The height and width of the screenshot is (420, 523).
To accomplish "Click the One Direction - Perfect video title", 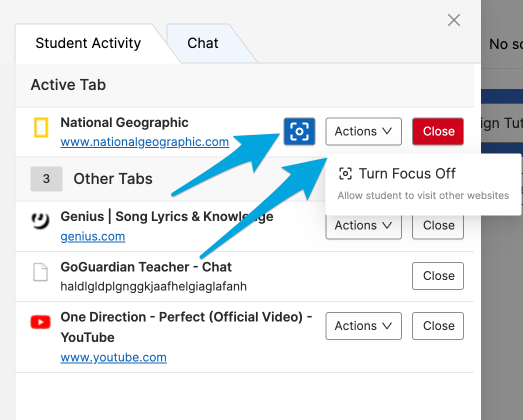I will pyautogui.click(x=186, y=327).
